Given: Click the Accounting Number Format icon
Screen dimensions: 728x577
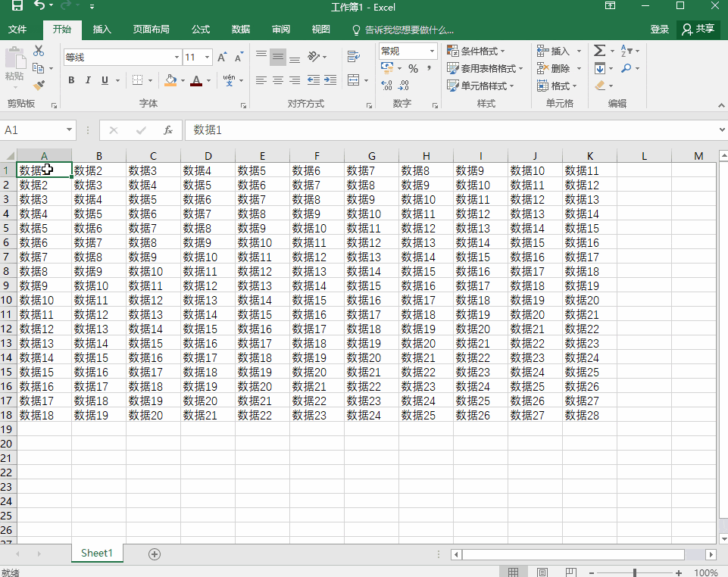Looking at the screenshot, I should pos(387,69).
